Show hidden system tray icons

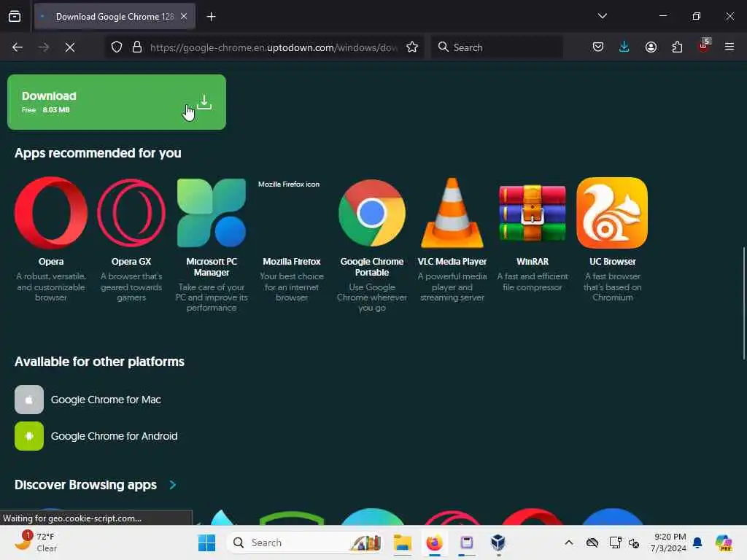click(x=569, y=542)
